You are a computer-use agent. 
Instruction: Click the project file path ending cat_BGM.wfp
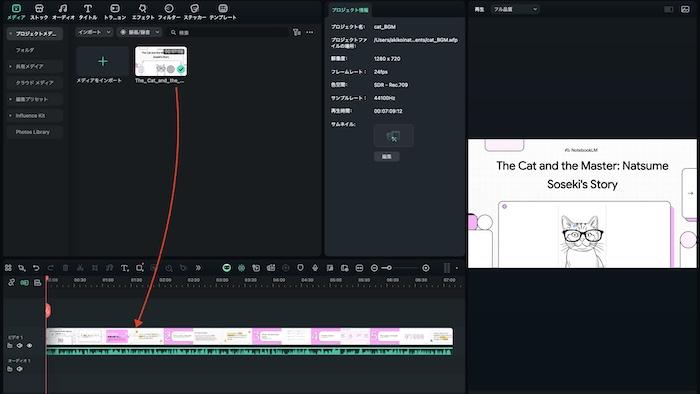click(x=416, y=40)
